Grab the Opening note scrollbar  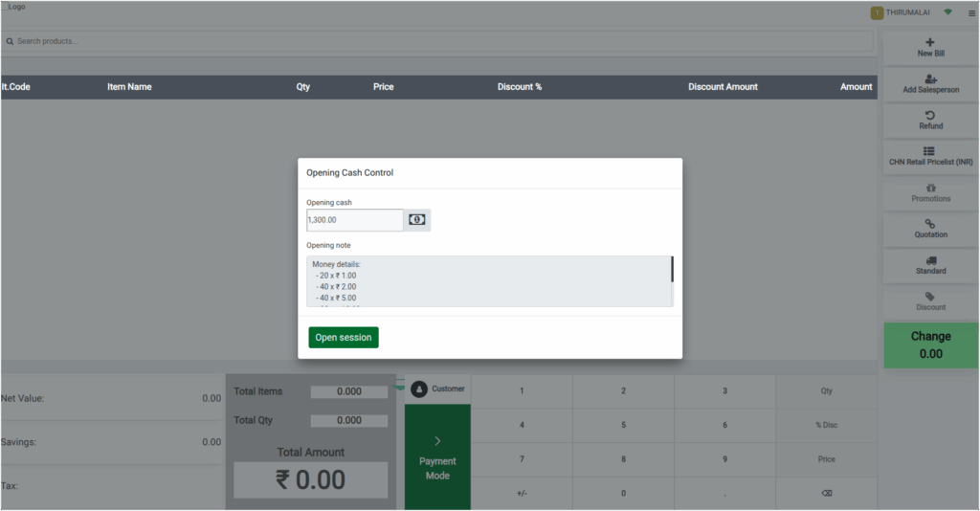tap(672, 269)
